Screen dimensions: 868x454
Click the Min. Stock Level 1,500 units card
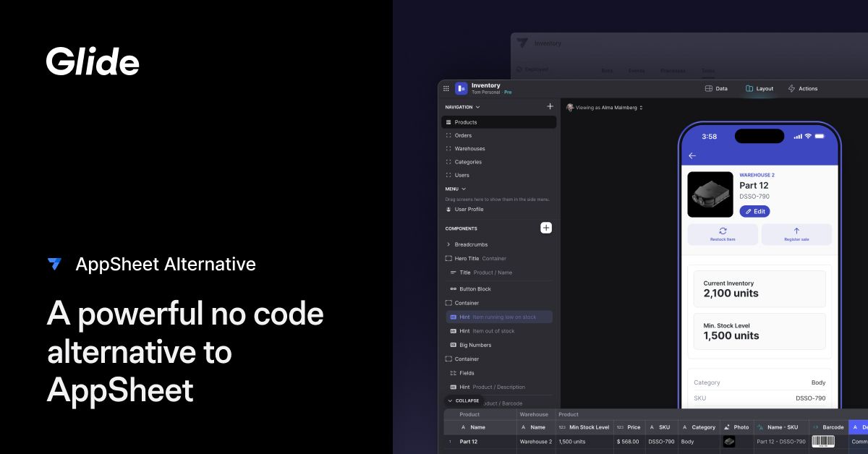tap(759, 331)
